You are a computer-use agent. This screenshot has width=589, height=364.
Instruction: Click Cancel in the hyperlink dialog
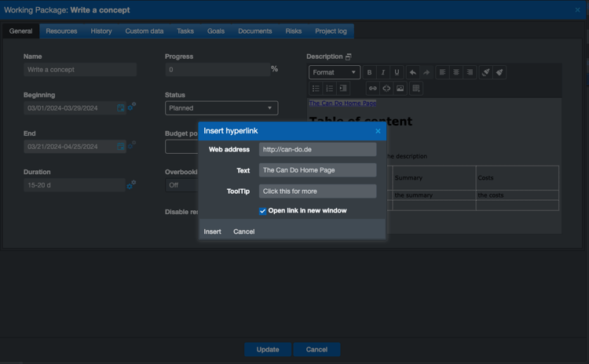point(243,231)
